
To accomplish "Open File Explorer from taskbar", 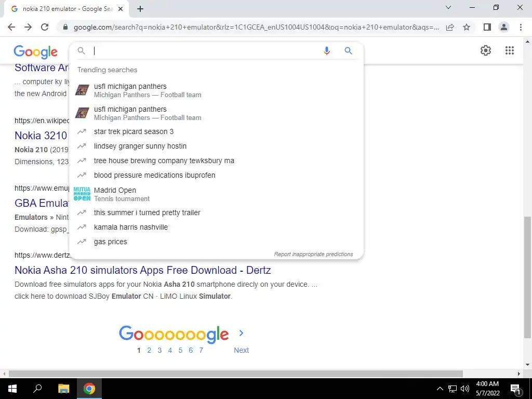I will tap(63, 389).
